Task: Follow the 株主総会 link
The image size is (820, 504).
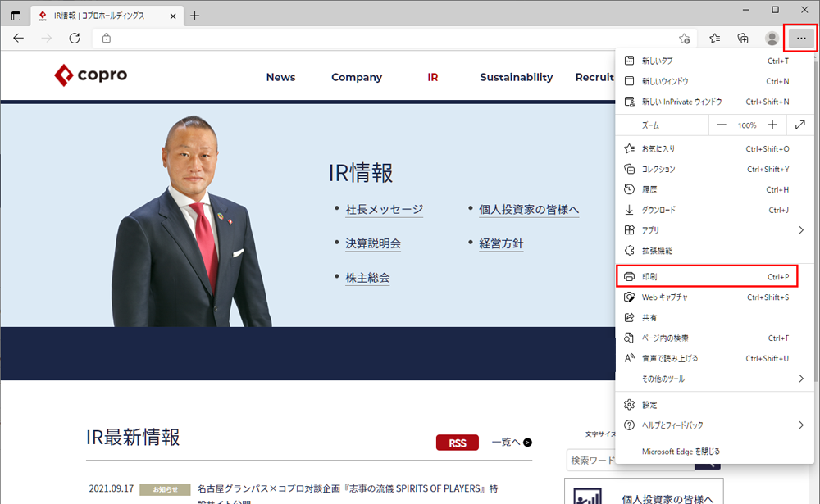Action: click(x=367, y=278)
